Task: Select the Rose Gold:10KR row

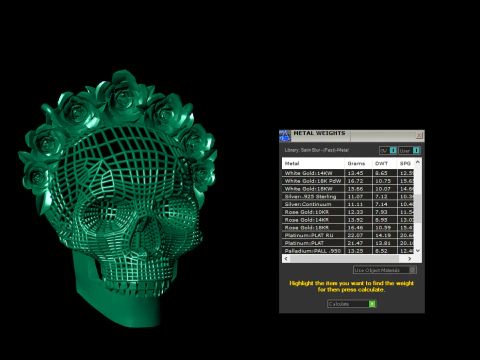Action: pos(348,212)
